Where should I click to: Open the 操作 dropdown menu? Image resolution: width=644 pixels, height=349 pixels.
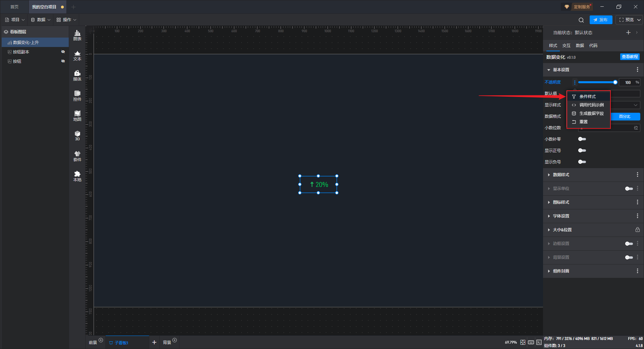pos(66,20)
